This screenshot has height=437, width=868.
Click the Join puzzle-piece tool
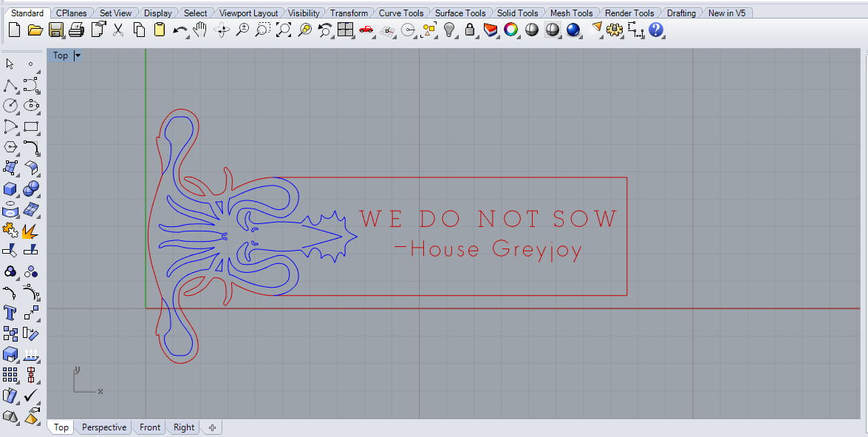tap(10, 230)
